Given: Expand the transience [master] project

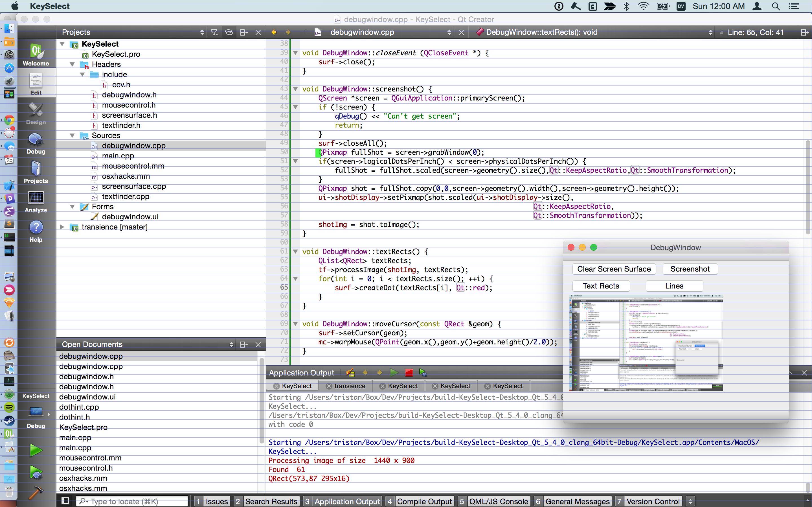Looking at the screenshot, I should click(62, 227).
